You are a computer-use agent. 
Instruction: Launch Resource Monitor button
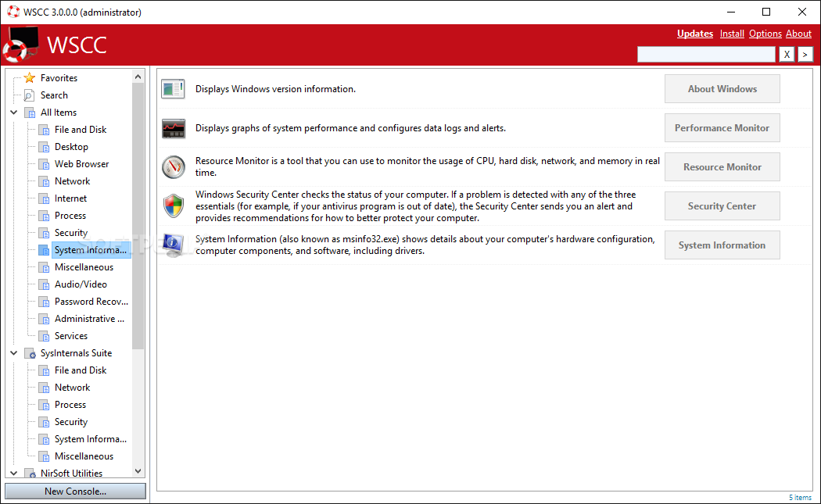click(722, 167)
